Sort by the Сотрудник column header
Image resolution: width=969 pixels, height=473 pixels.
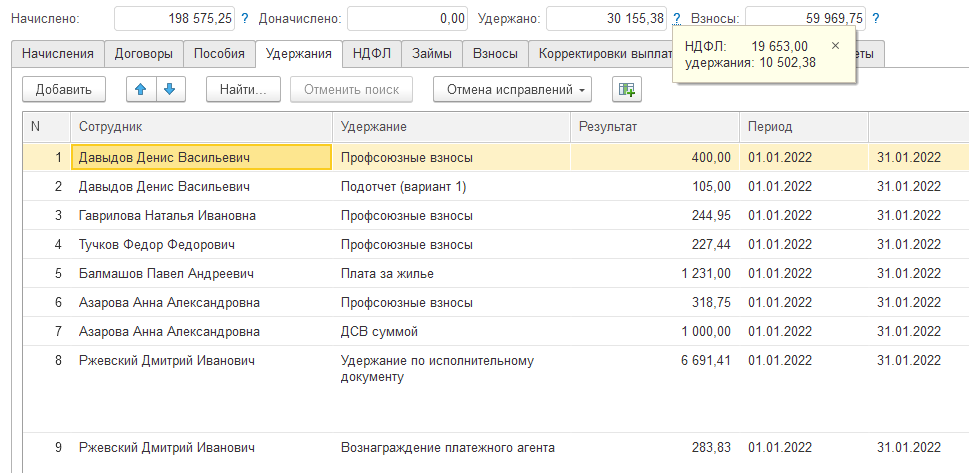[x=201, y=127]
